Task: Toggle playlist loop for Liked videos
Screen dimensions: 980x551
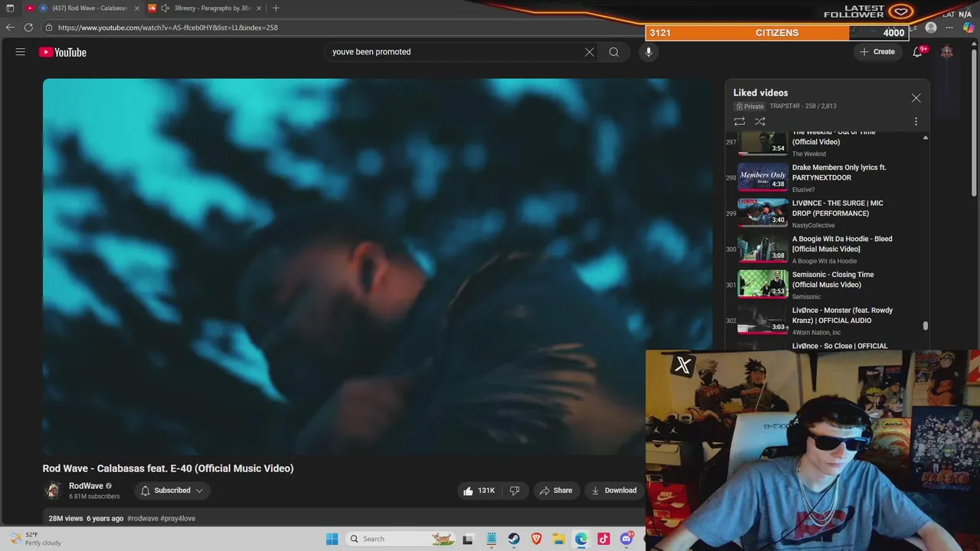Action: click(740, 122)
